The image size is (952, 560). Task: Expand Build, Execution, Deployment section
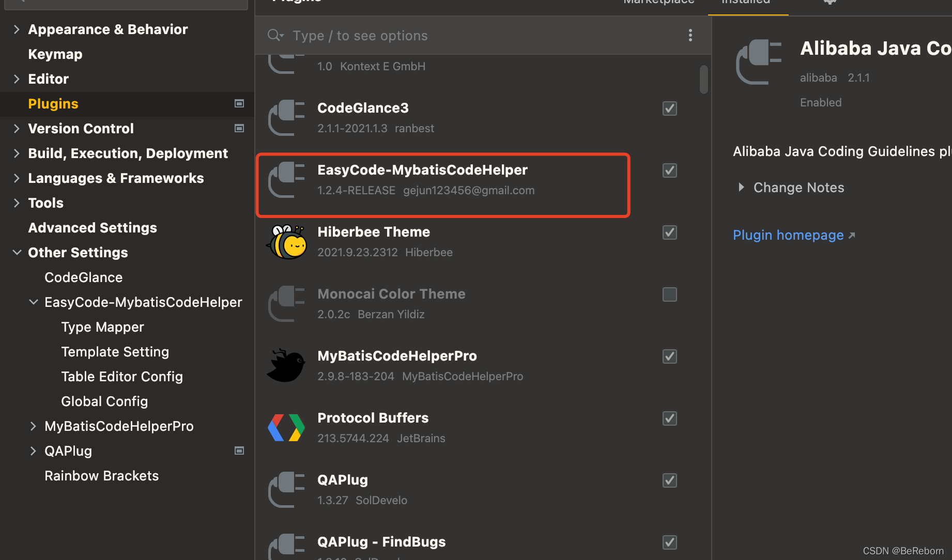coord(17,153)
